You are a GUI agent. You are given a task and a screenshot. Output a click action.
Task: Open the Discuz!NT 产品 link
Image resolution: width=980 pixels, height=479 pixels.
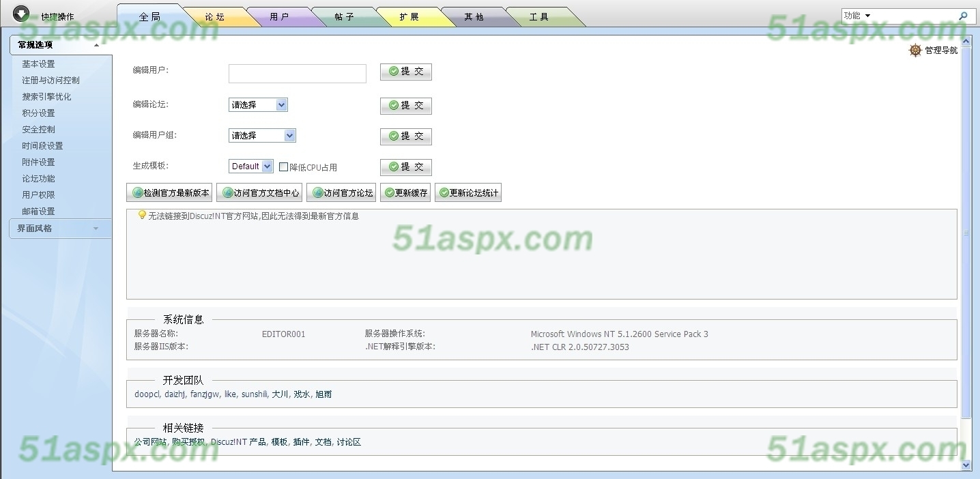(x=238, y=442)
